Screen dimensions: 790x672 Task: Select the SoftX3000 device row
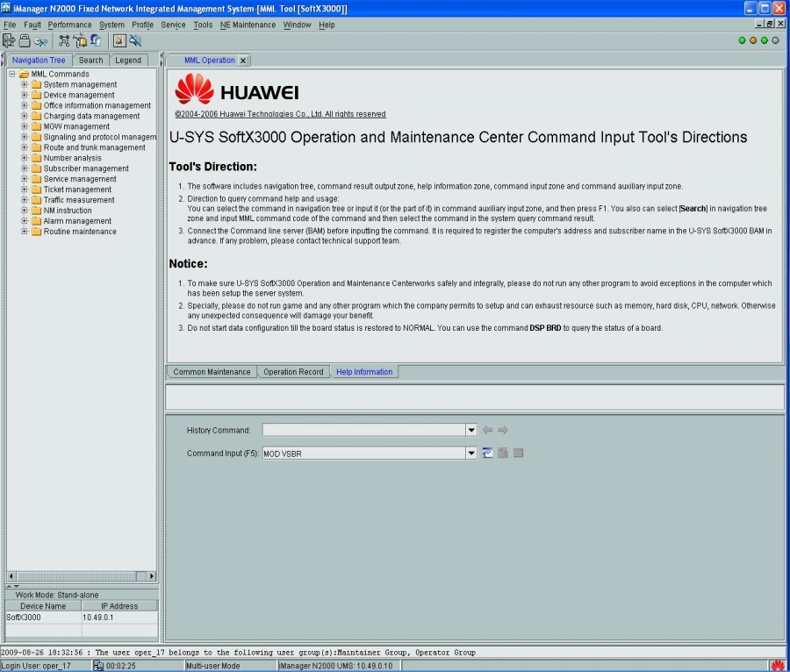click(x=82, y=618)
